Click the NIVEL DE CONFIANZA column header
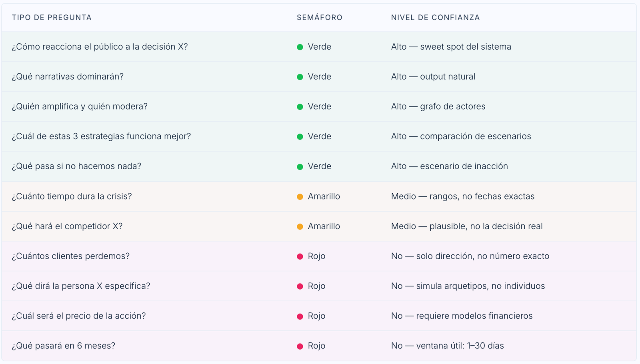Viewport: 640px width, 364px height. [435, 18]
